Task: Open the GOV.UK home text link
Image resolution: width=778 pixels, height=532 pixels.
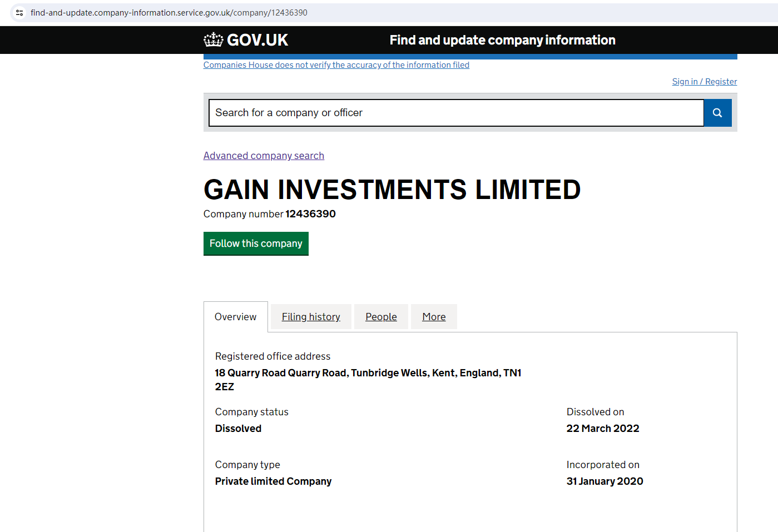Action: point(257,40)
